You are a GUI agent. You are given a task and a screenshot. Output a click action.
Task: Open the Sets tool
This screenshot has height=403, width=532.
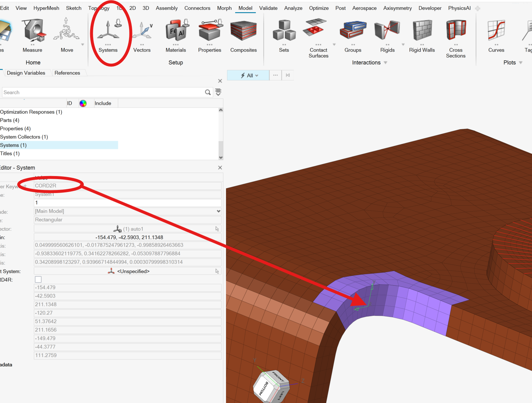[284, 36]
